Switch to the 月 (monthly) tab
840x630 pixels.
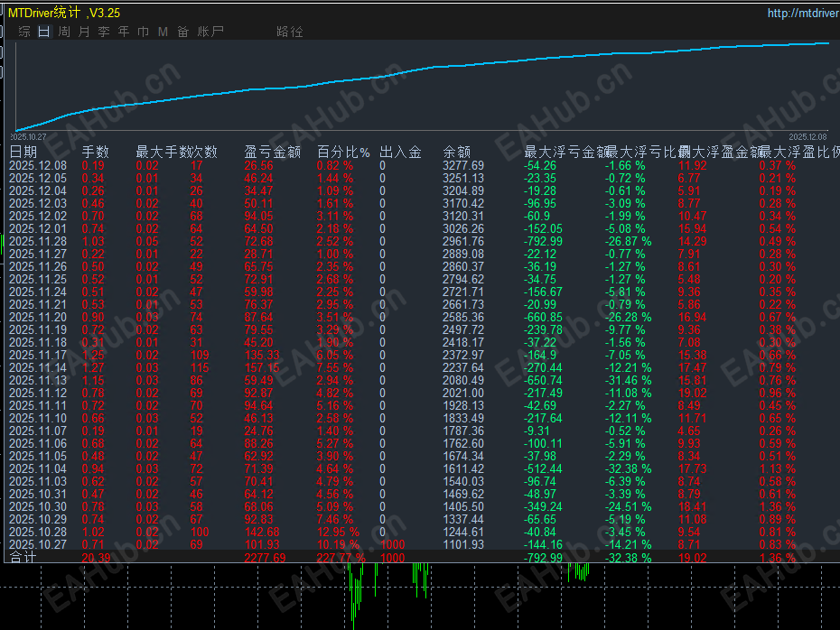(84, 32)
